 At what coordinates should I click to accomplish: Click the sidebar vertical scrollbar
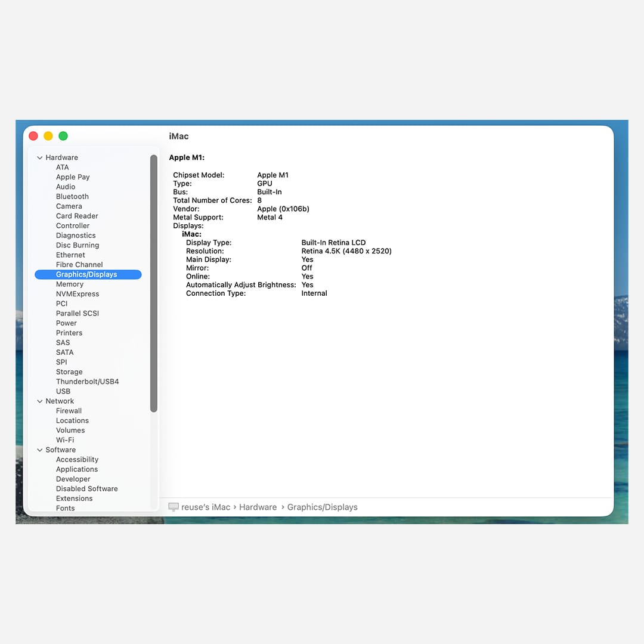click(154, 283)
